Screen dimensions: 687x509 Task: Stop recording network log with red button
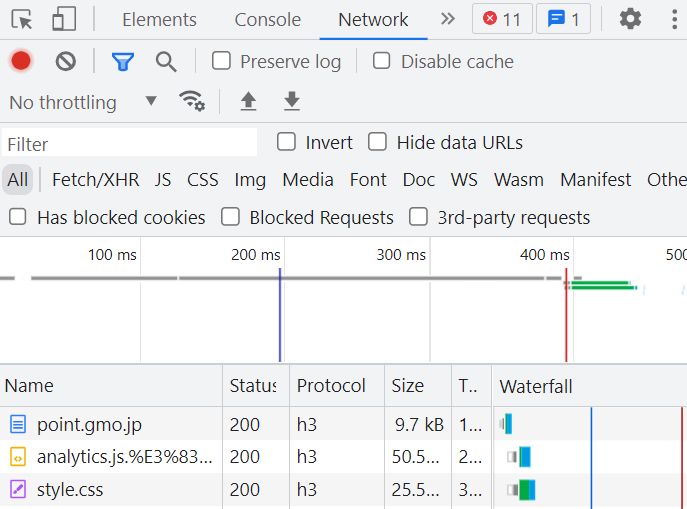click(21, 61)
